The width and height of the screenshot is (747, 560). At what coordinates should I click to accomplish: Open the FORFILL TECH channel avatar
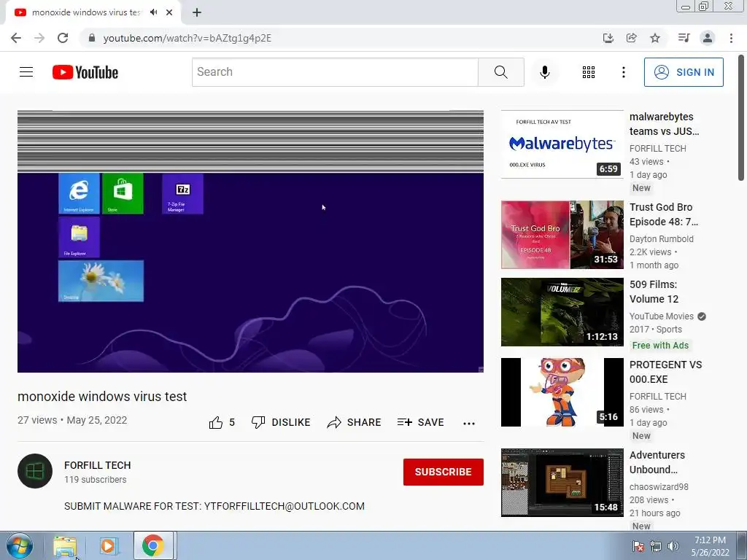coord(35,471)
